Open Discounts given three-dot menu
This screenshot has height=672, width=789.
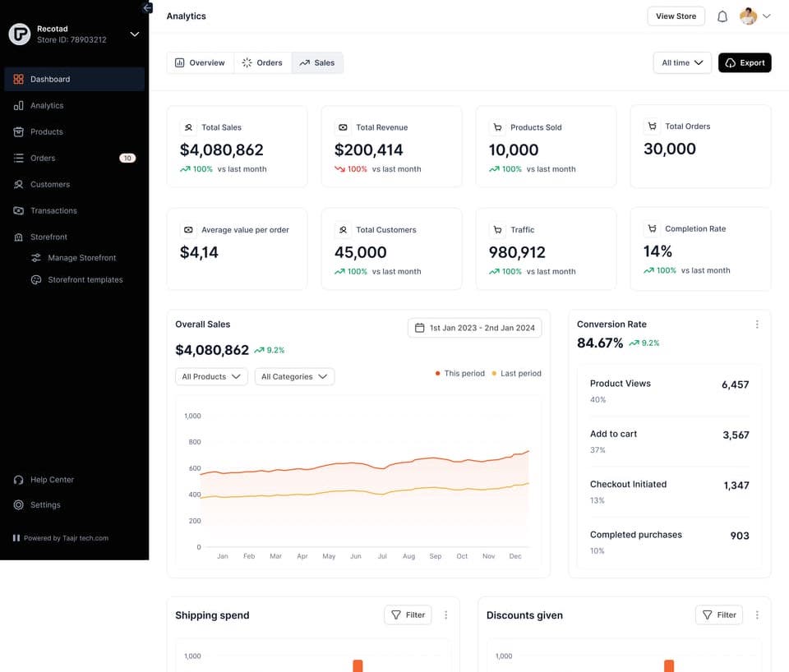click(x=757, y=615)
